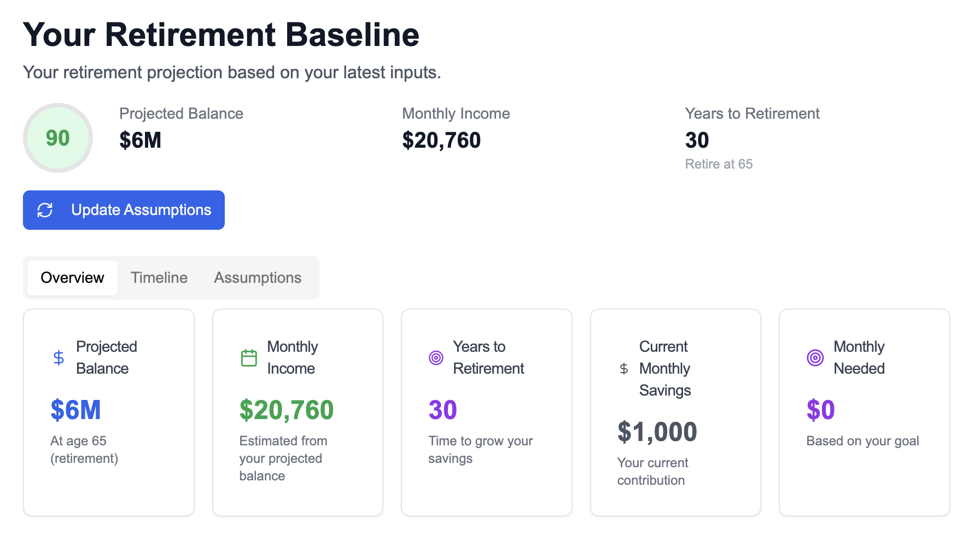
Task: Click the refresh icon in Update Assumptions button
Action: click(46, 210)
